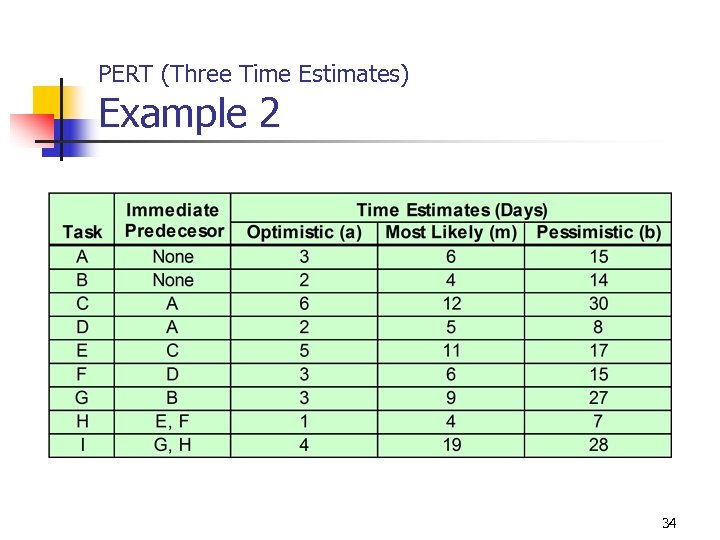The height and width of the screenshot is (540, 720).
Task: Click the "Immediate Predecesor" column header
Action: coord(172,220)
